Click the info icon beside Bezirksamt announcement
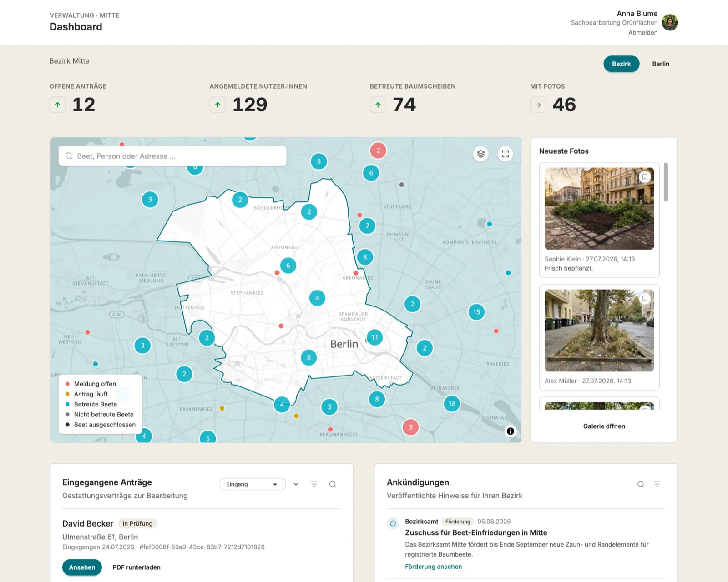 point(393,523)
